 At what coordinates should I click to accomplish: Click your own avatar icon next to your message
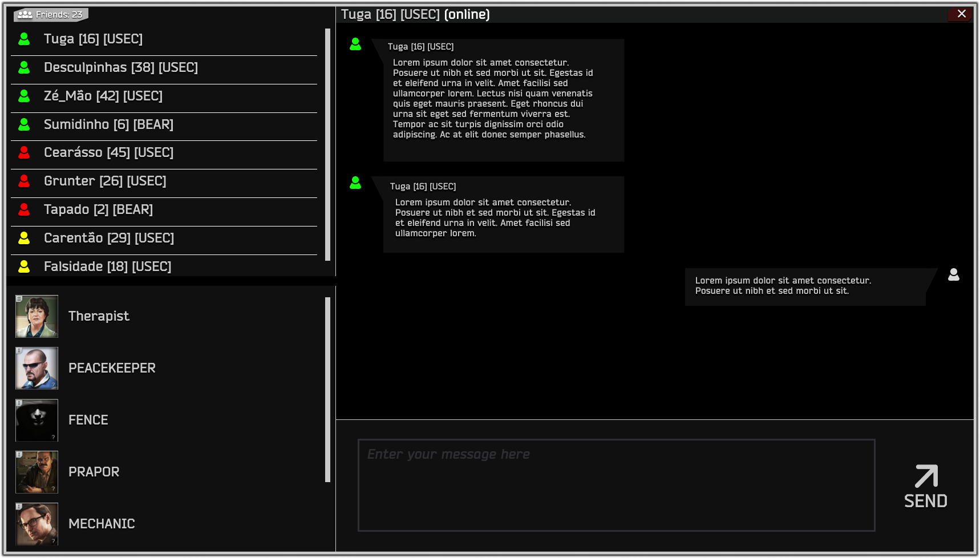click(x=954, y=274)
